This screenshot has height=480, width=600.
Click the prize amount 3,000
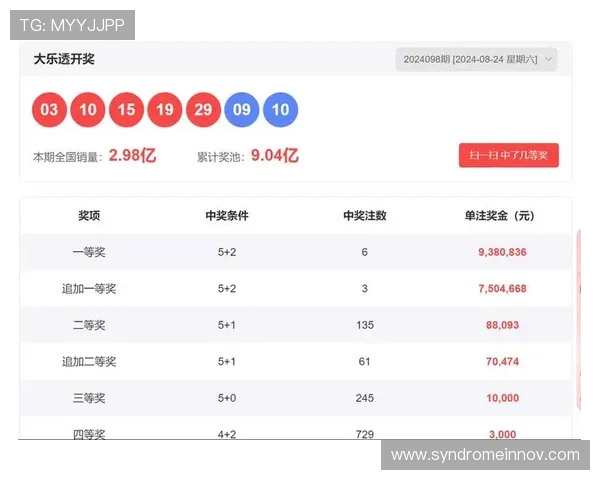[x=502, y=434]
